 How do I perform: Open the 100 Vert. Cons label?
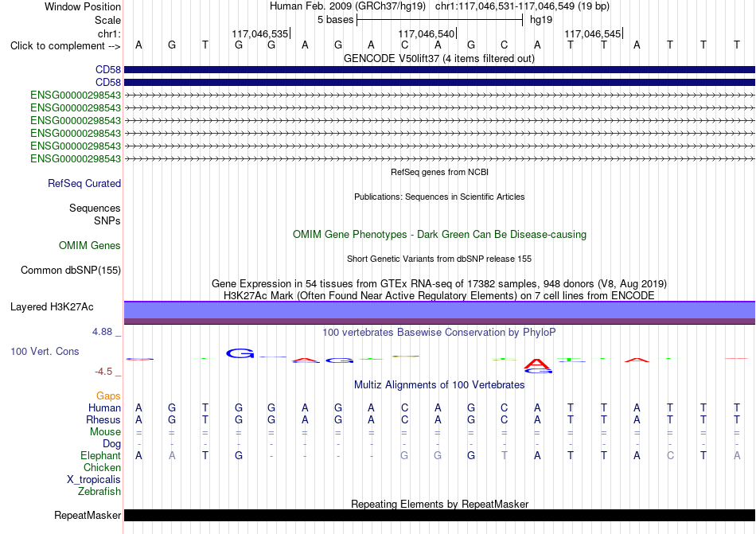[x=45, y=352]
